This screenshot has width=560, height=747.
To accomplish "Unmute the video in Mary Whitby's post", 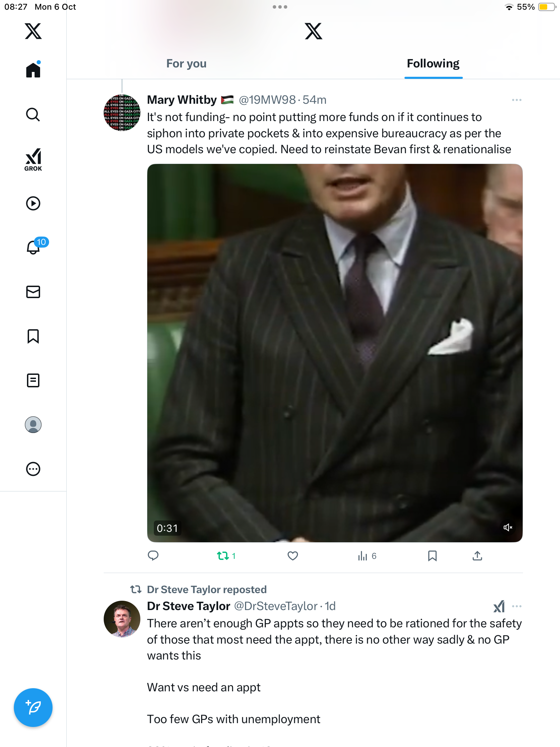I will click(508, 527).
